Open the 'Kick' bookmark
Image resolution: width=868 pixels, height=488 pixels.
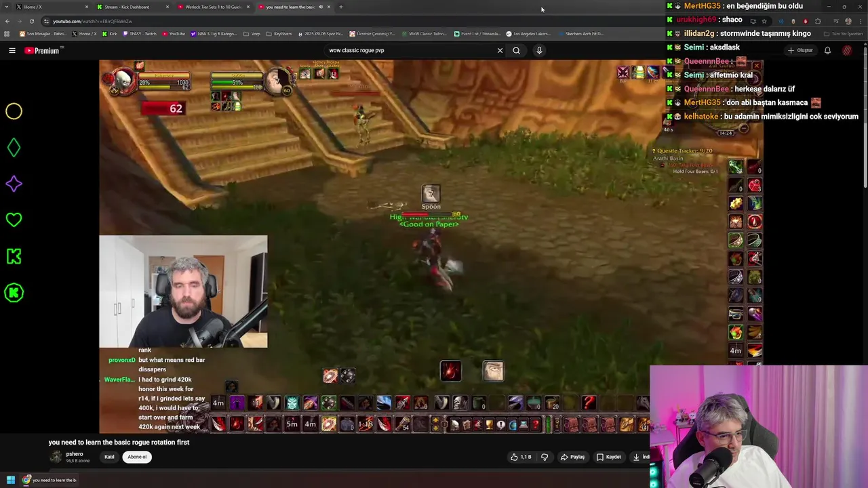110,33
